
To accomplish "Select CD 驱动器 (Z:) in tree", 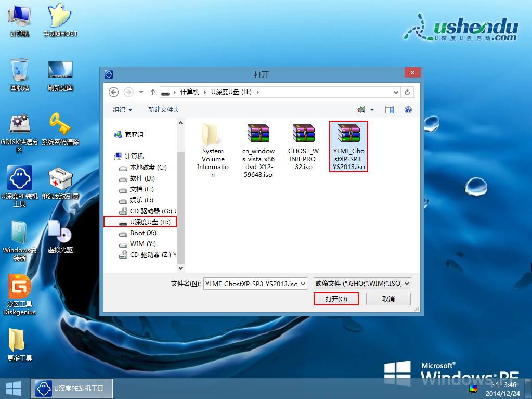I will [x=147, y=254].
